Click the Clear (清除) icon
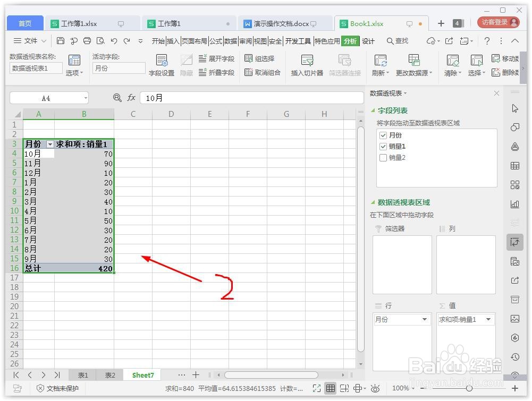This screenshot has height=401, width=532. click(x=453, y=65)
